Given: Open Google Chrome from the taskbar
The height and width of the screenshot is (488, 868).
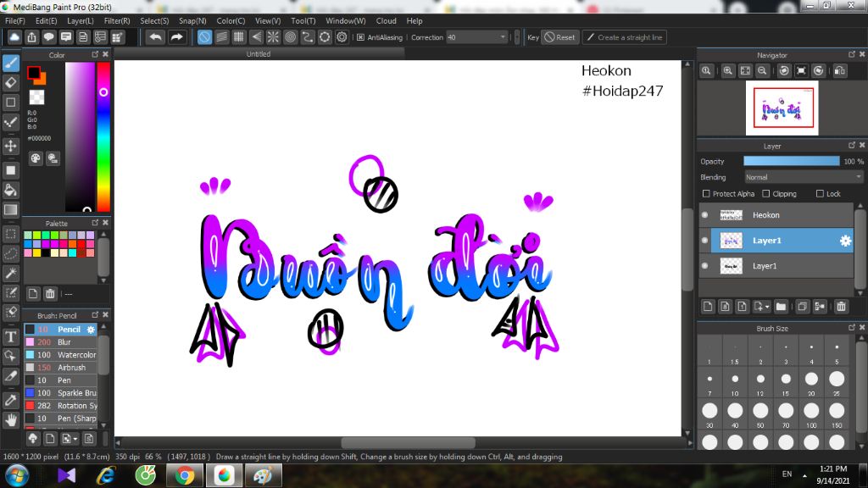Looking at the screenshot, I should (x=185, y=475).
